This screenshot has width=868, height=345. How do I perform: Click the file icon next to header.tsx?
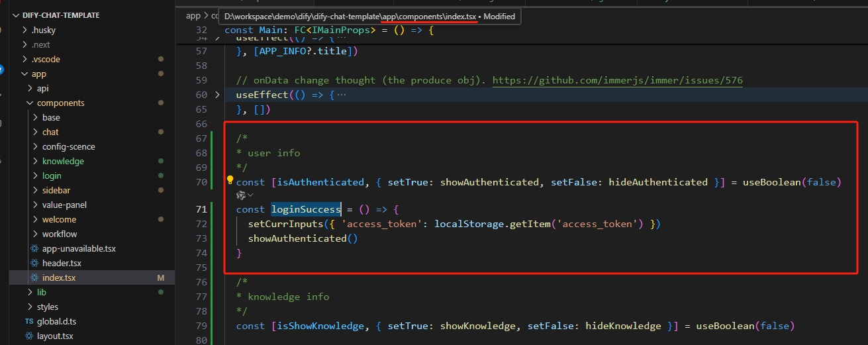pyautogui.click(x=35, y=264)
